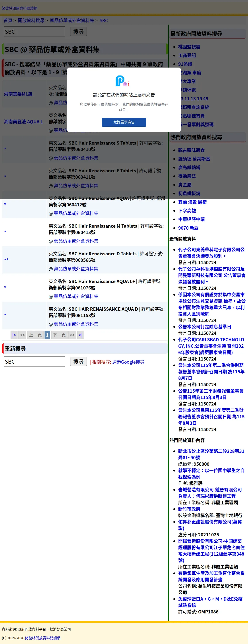Image resolution: width=248 pixels, height=644 pixels.
Task: Open the 桃園監視器 sidebar link
Action: point(189,47)
